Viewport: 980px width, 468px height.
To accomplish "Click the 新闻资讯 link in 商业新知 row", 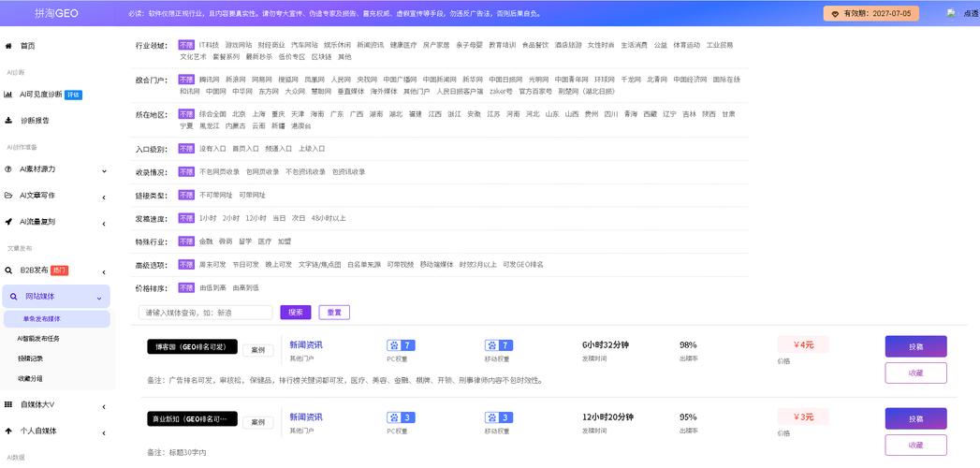I will point(306,417).
